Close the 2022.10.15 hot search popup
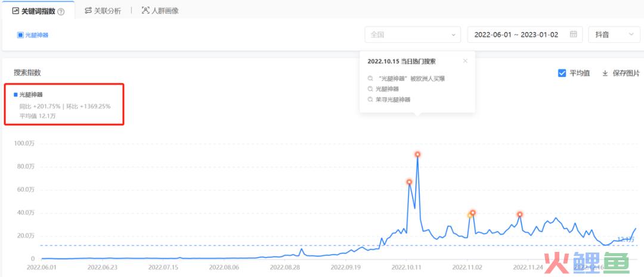This screenshot has width=644, height=277. pos(465,60)
